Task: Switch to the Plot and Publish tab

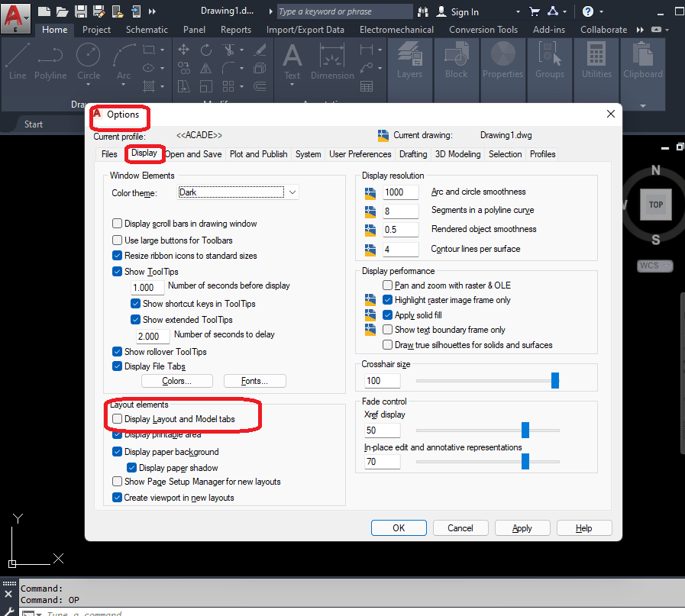Action: pyautogui.click(x=259, y=154)
